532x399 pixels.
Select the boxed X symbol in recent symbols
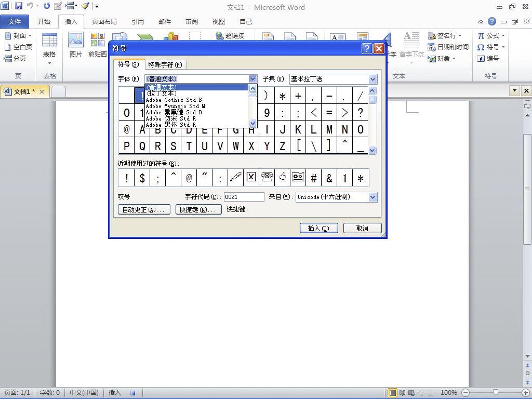click(x=251, y=178)
